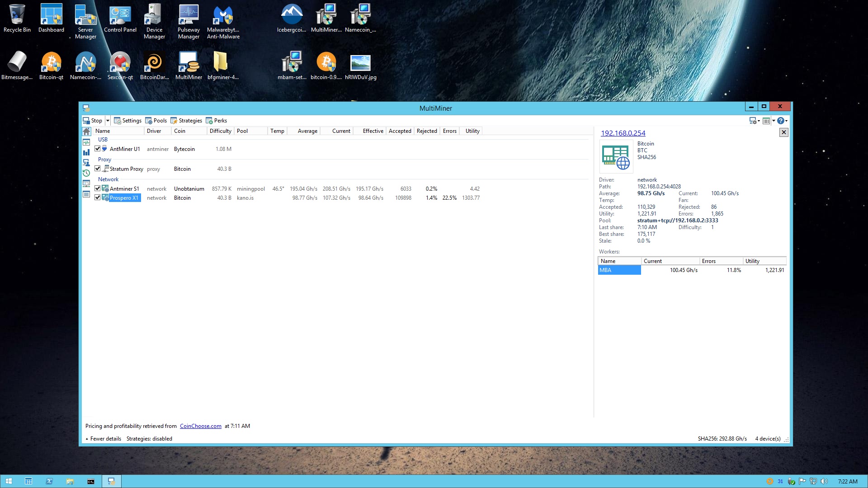Screen dimensions: 868x488
Task: Open the Strategies toolbar item
Action: (186, 121)
